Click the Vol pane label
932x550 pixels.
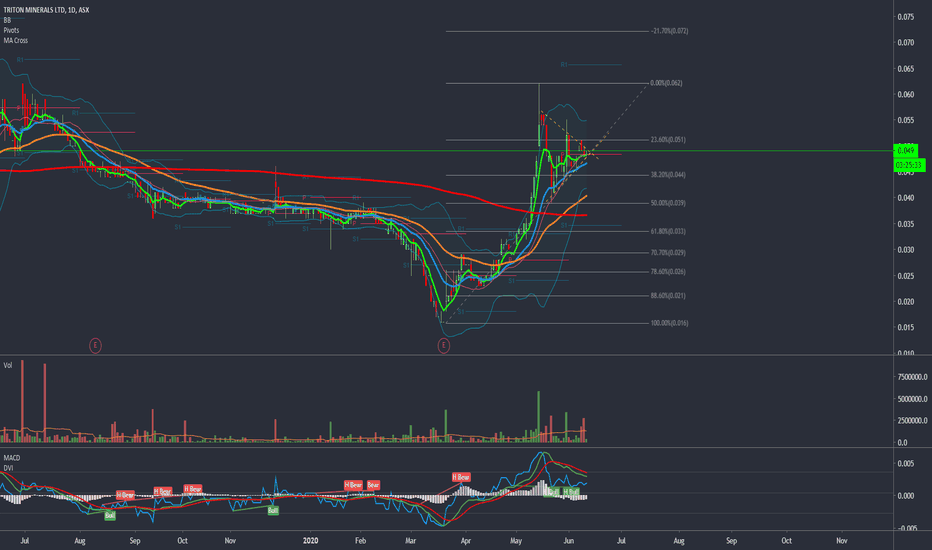tap(8, 365)
